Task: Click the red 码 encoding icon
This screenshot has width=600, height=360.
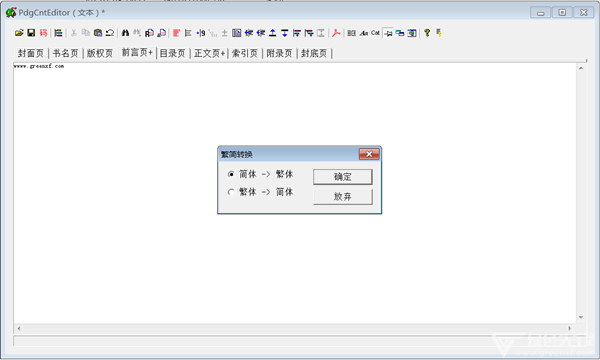Action: tap(43, 33)
